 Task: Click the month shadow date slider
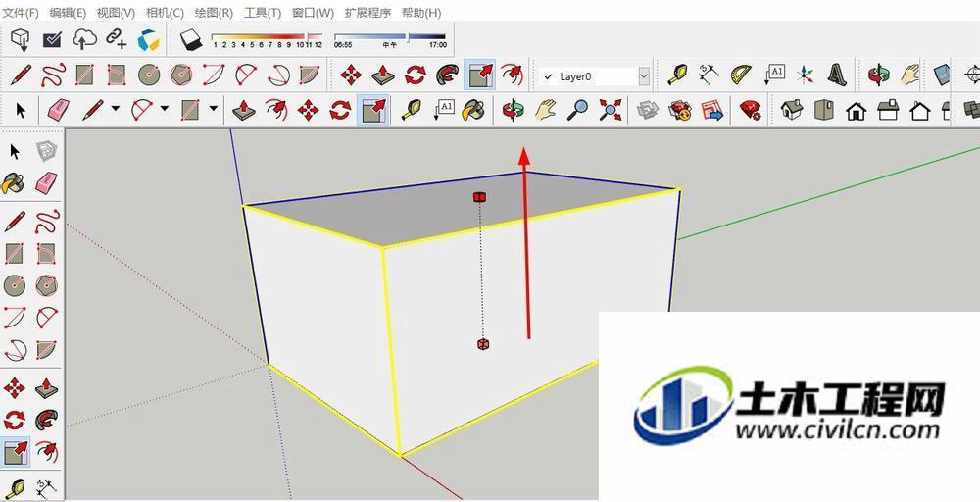click(x=268, y=40)
